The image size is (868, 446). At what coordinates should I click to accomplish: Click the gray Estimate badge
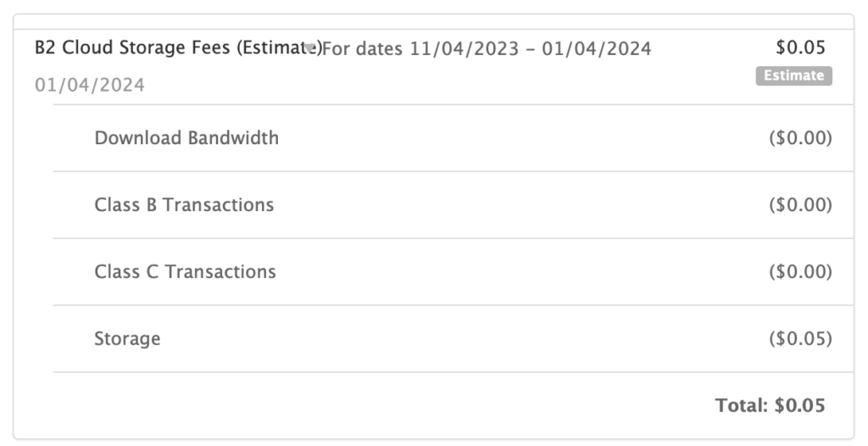(x=794, y=75)
